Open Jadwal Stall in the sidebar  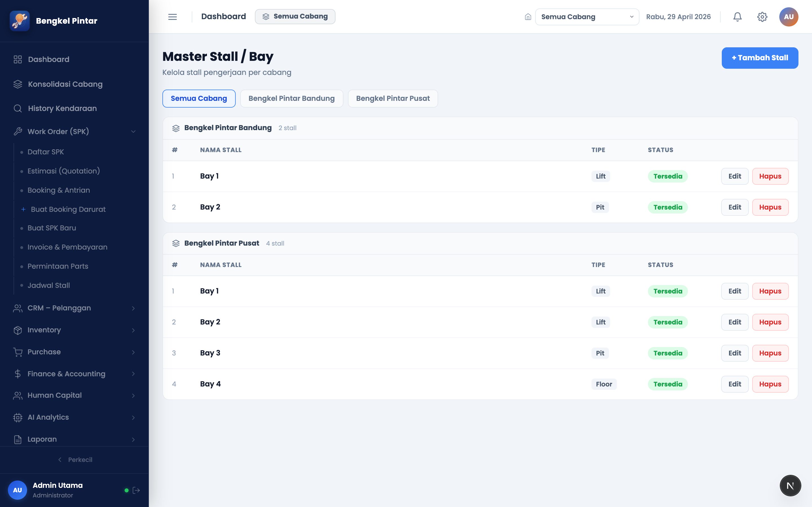[49, 285]
